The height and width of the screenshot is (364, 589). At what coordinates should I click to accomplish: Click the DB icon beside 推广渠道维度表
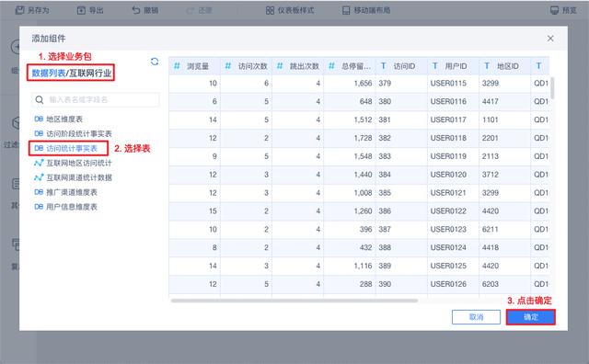point(39,192)
